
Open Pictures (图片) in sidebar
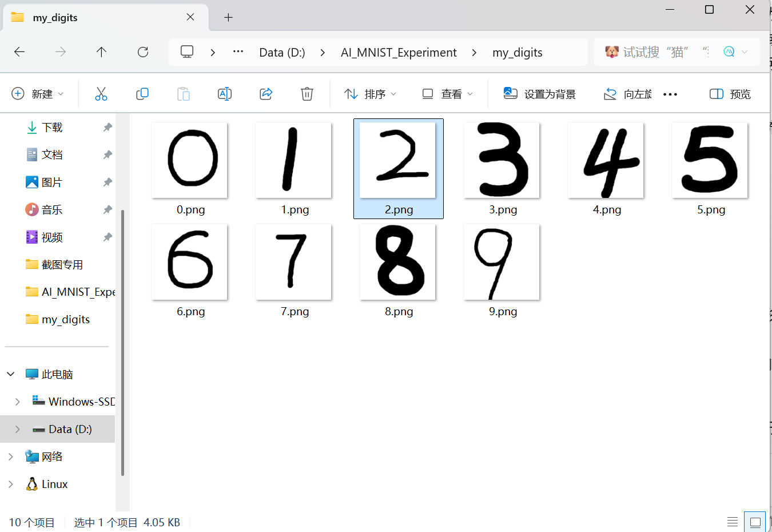[x=52, y=182]
